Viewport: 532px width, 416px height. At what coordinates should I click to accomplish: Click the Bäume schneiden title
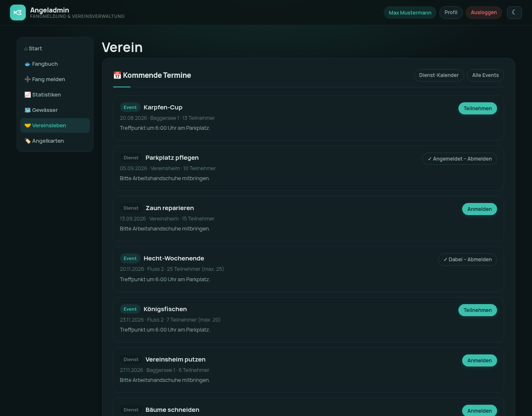[x=172, y=410]
